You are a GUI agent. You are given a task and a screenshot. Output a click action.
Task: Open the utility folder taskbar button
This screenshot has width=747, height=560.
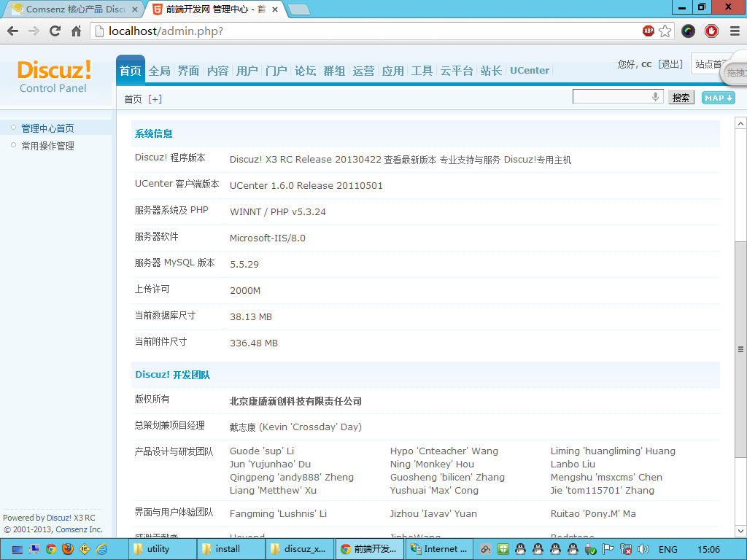163,549
